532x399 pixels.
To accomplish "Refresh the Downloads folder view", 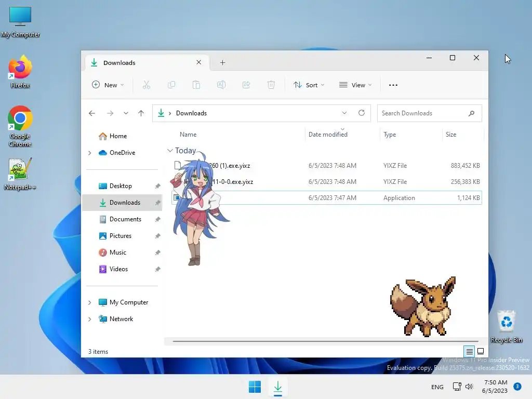I will 362,113.
